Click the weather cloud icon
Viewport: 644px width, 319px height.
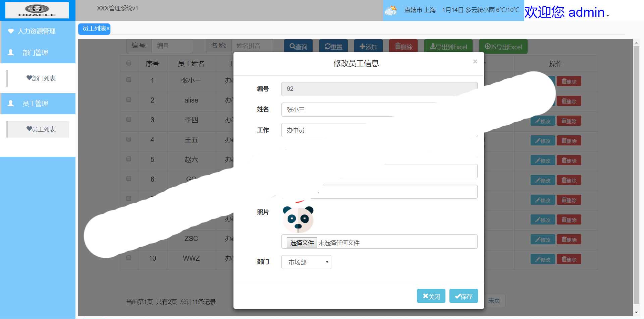click(x=391, y=10)
